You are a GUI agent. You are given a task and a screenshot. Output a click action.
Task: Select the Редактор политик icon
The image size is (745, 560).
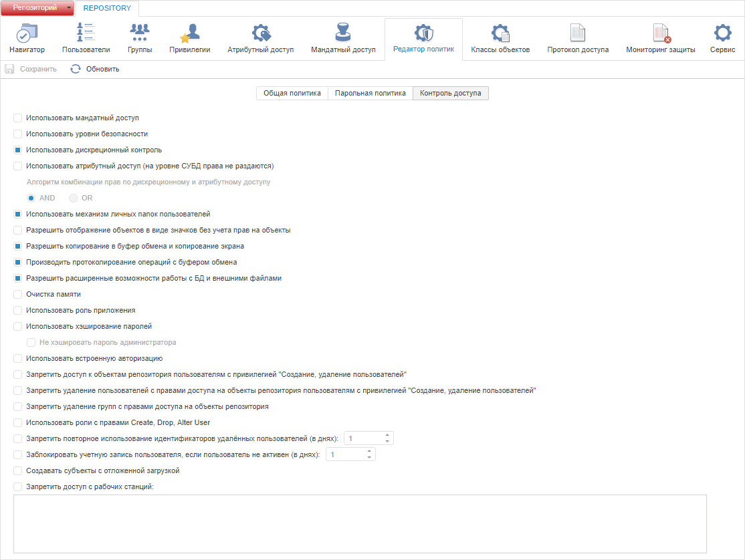pyautogui.click(x=423, y=33)
